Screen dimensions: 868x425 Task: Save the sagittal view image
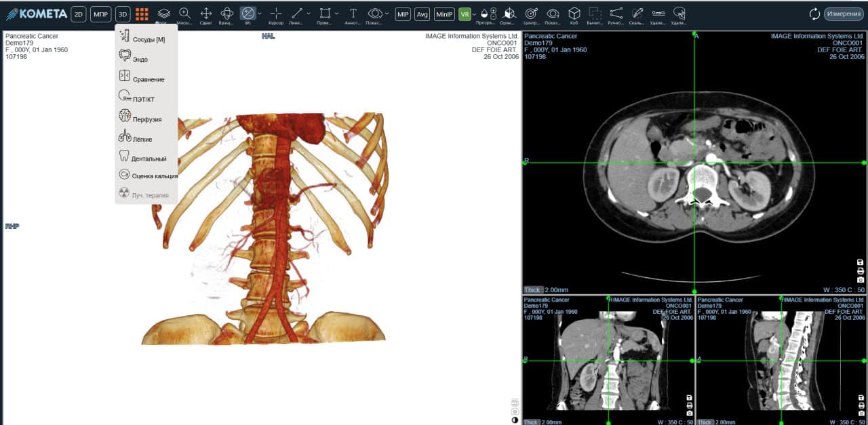pyautogui.click(x=860, y=397)
